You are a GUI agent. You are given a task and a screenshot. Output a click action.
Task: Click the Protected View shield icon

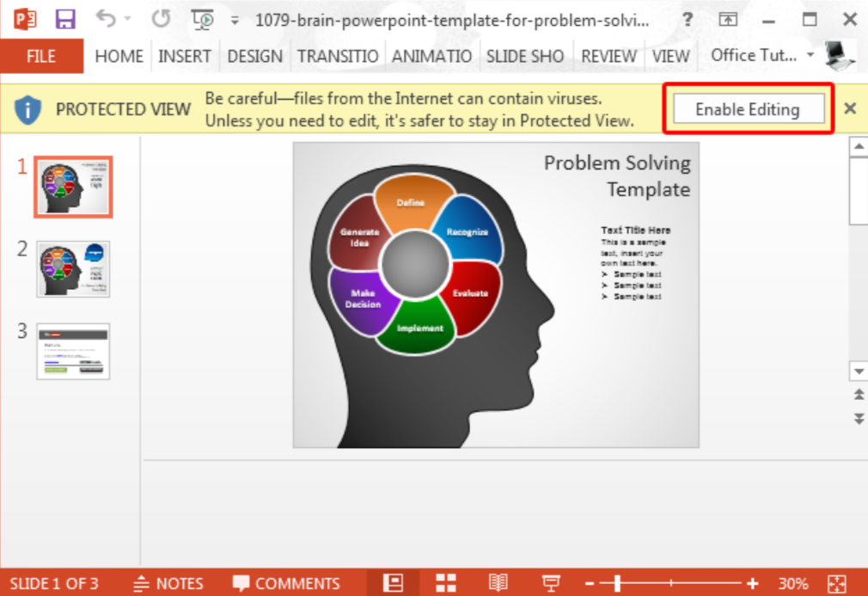coord(28,109)
